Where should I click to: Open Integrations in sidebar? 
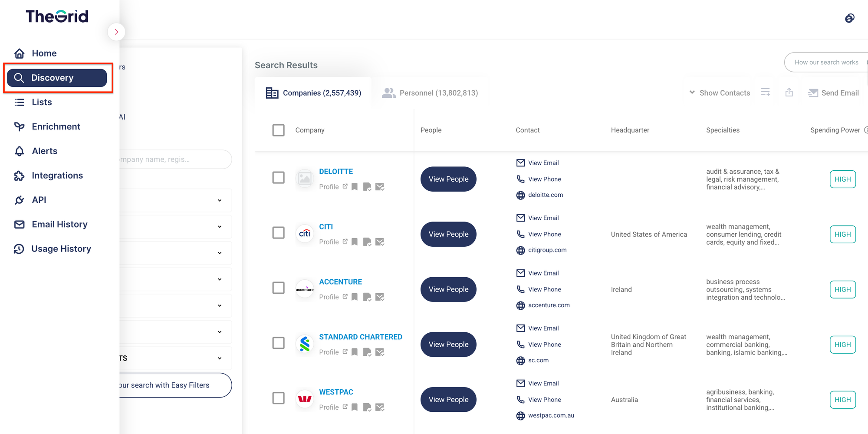coord(48,176)
